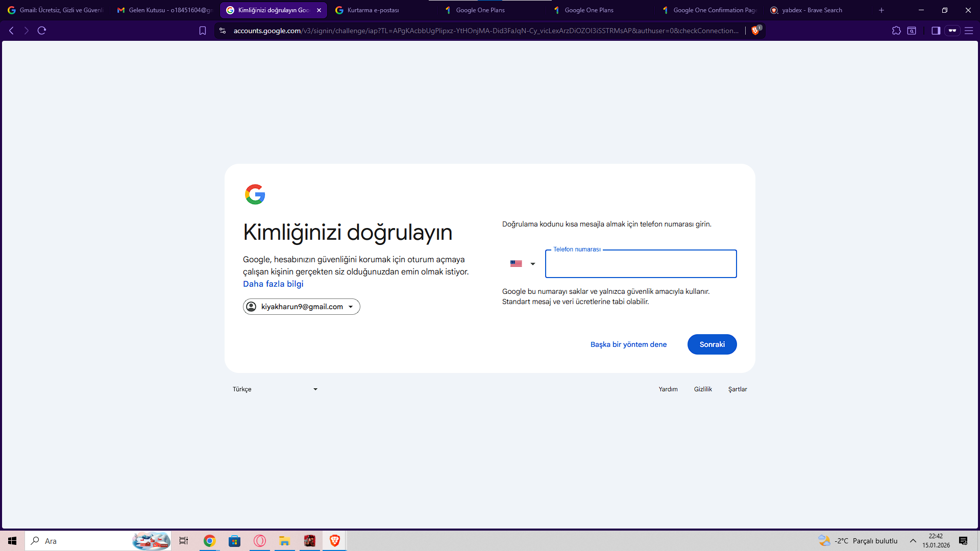The image size is (980, 551).
Task: Expand the kiyakharun9@gmail.com account selector
Action: (x=301, y=307)
